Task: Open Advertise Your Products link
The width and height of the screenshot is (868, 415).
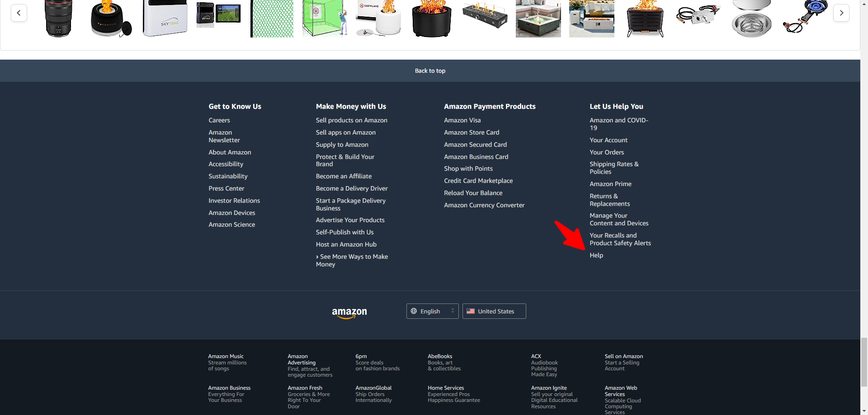Action: [350, 220]
